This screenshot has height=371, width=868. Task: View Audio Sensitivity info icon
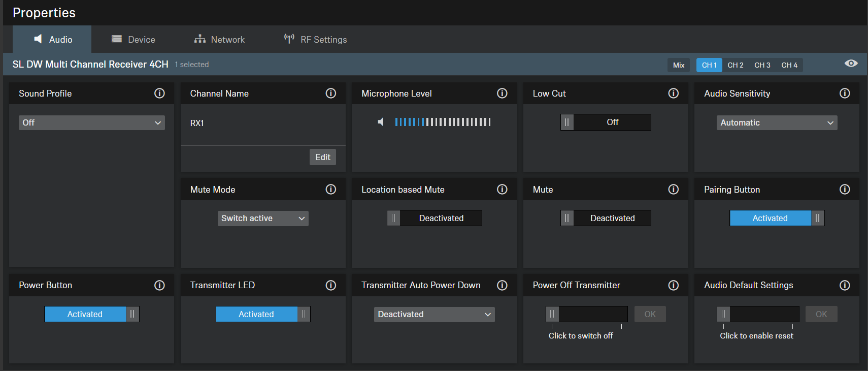pyautogui.click(x=845, y=94)
